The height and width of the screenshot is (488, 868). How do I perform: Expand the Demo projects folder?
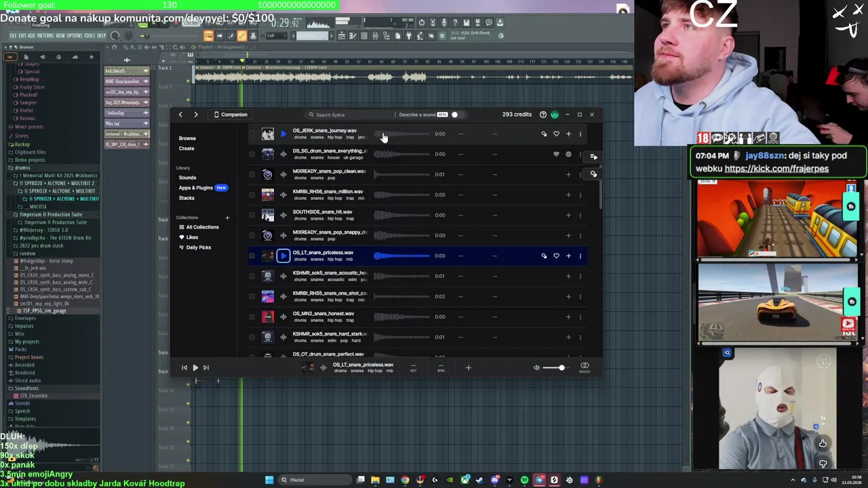pos(29,160)
